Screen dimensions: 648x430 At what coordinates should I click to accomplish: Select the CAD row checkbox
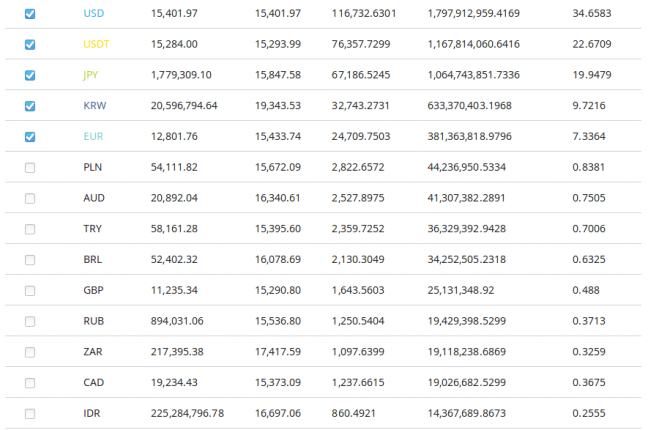pyautogui.click(x=30, y=382)
